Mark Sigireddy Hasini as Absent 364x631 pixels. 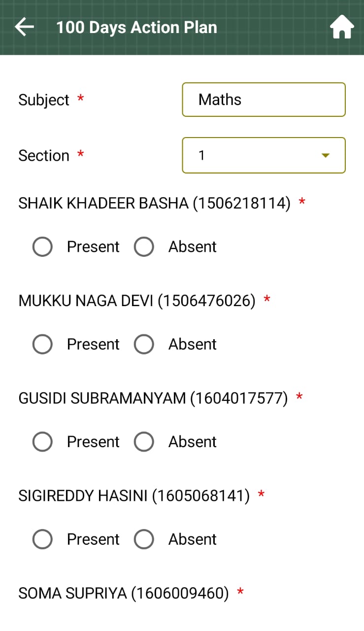[x=144, y=540]
